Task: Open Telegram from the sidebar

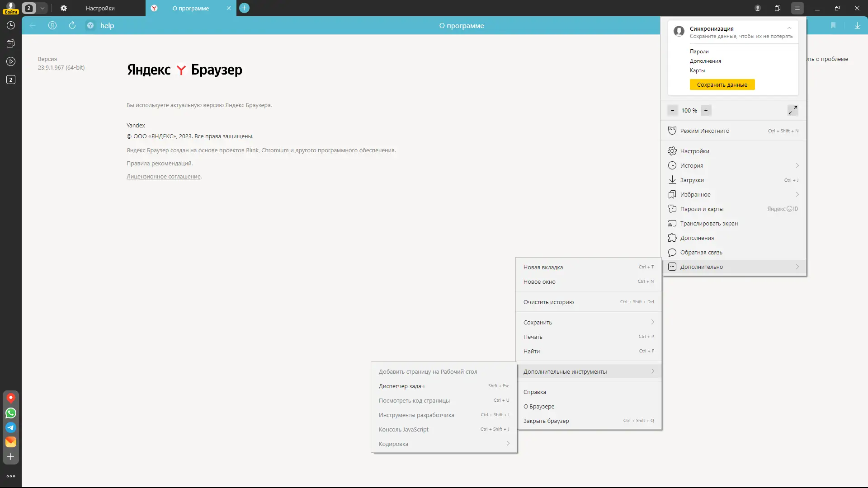Action: tap(11, 427)
